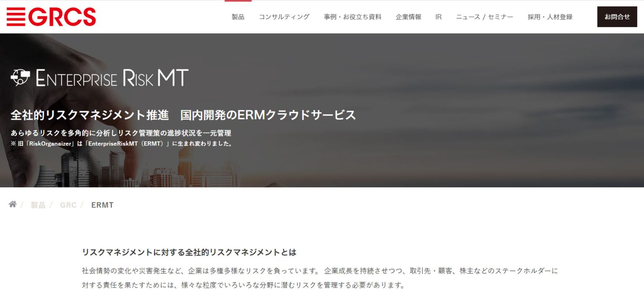Screen dimensions: 644x297
Task: Click the ERMT breadcrumb label
Action: (102, 205)
